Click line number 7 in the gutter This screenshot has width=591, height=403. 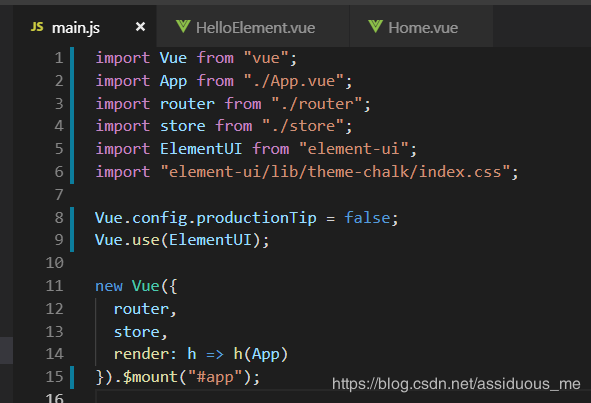tap(59, 195)
